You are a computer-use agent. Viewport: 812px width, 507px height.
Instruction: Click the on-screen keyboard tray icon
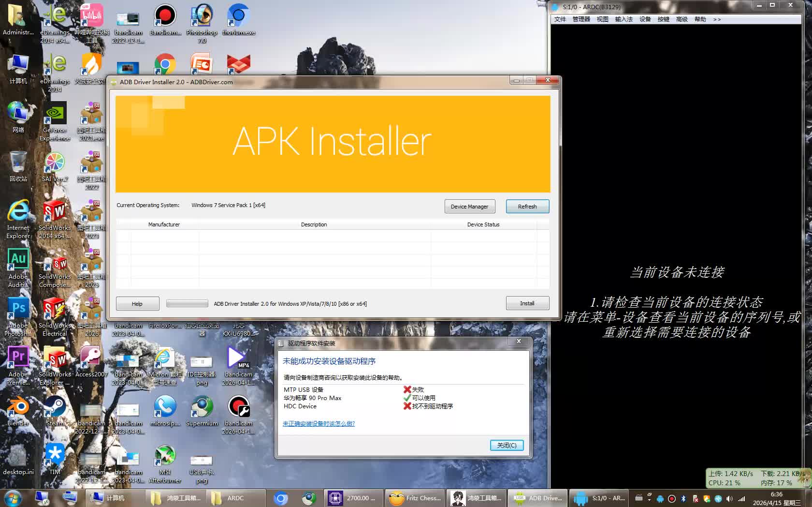click(638, 498)
